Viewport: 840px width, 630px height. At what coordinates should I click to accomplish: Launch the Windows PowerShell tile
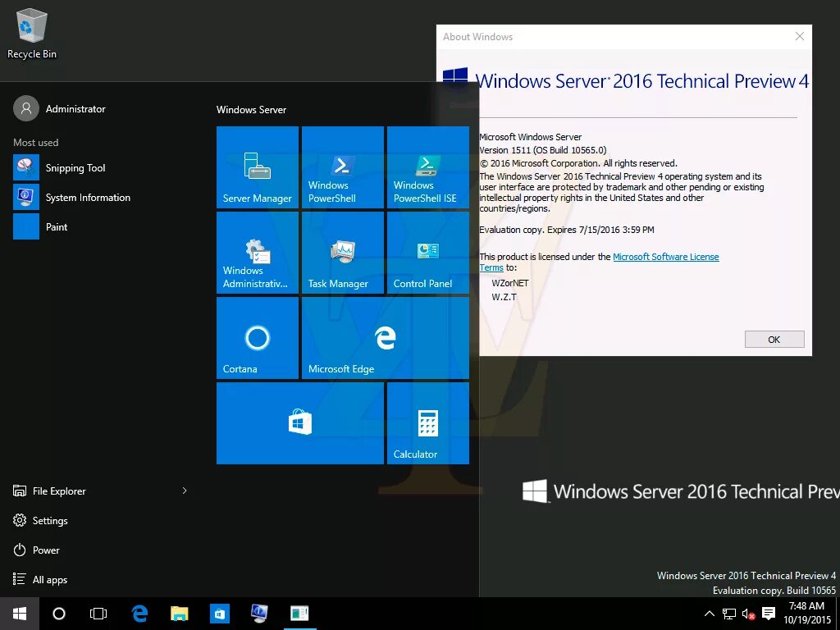pyautogui.click(x=342, y=167)
